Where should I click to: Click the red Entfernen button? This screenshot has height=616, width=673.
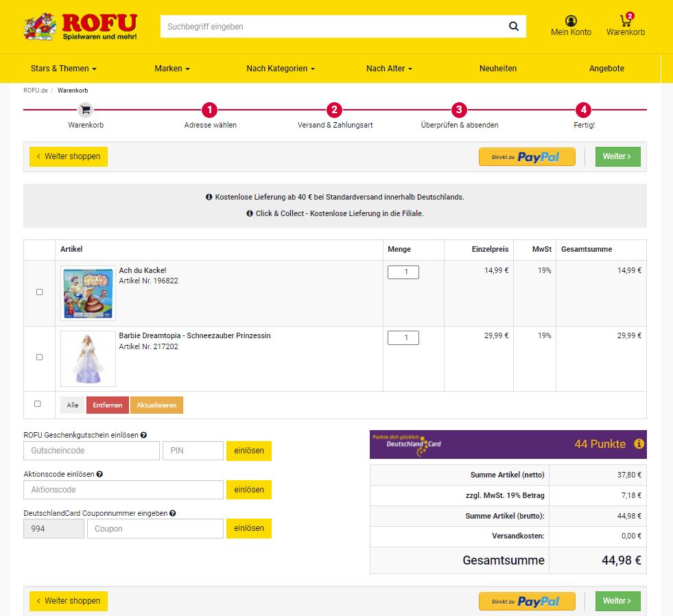pos(108,405)
